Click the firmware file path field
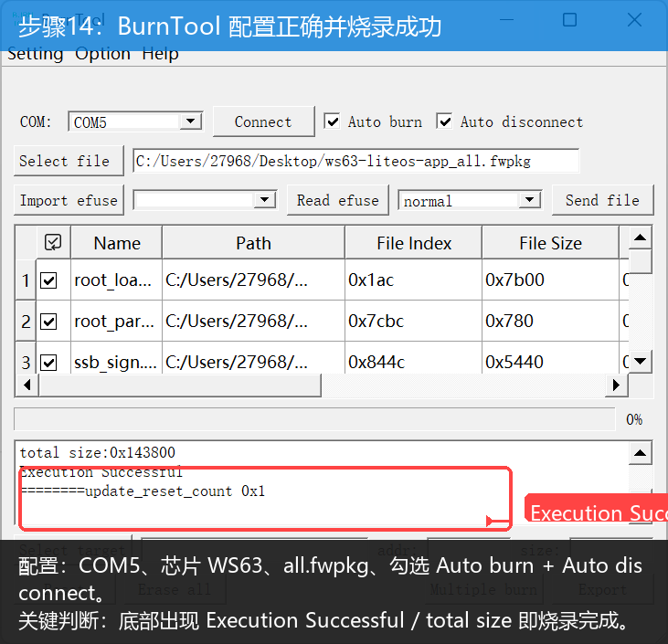Image resolution: width=668 pixels, height=644 pixels. [x=356, y=161]
